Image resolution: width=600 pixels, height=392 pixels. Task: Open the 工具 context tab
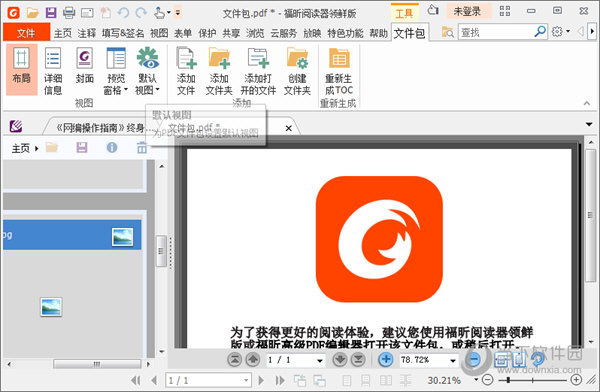tap(404, 13)
